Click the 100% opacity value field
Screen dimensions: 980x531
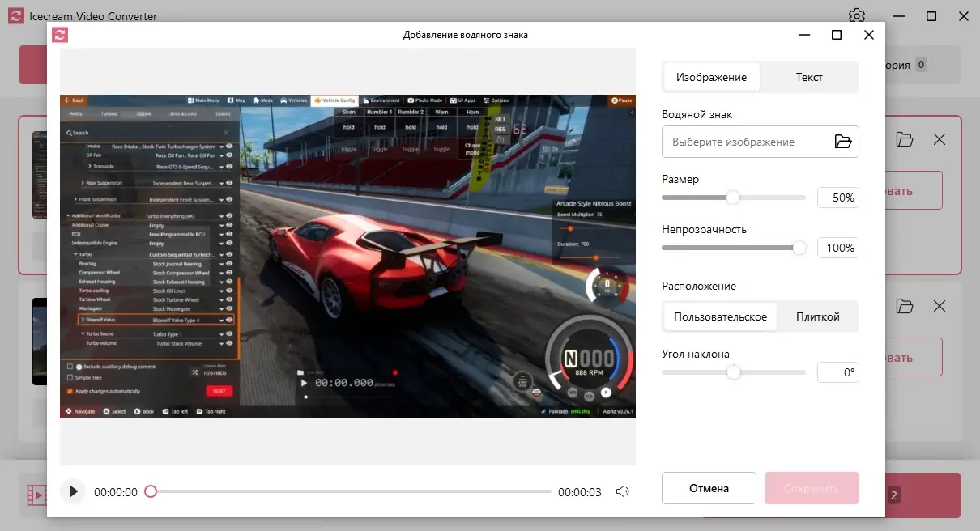[x=837, y=248]
